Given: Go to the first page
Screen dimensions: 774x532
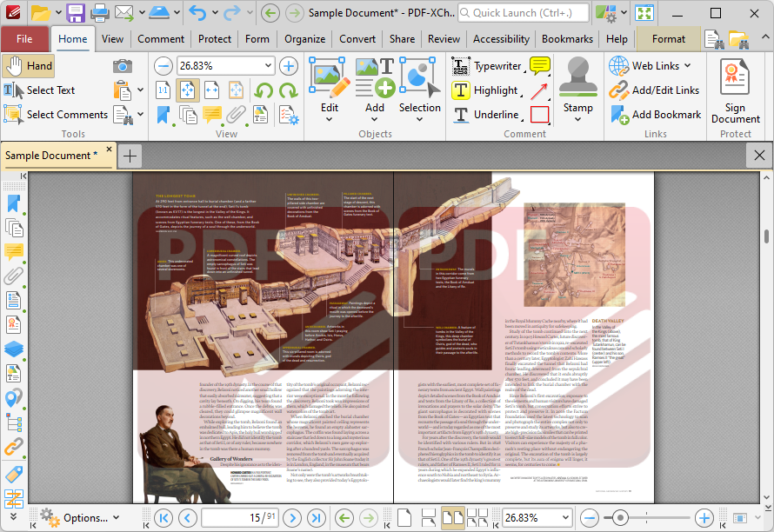Looking at the screenshot, I should [x=163, y=518].
